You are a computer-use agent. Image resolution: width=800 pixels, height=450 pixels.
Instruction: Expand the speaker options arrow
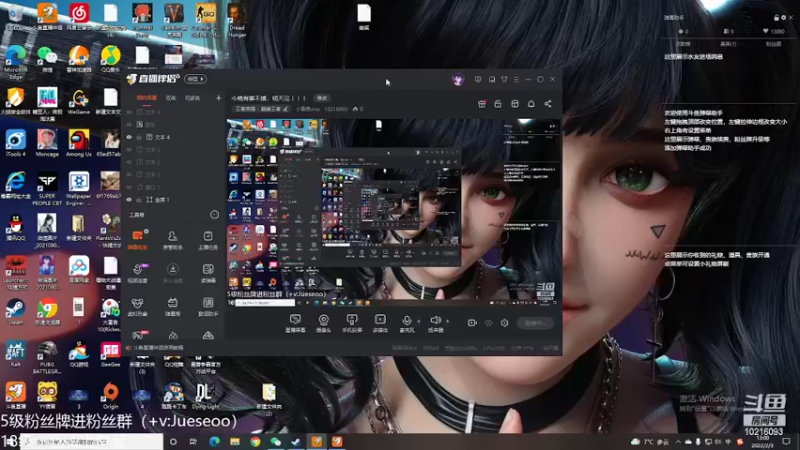447,321
